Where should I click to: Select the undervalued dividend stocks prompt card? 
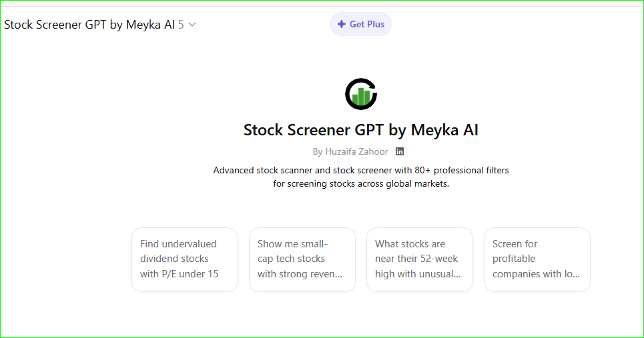point(185,259)
